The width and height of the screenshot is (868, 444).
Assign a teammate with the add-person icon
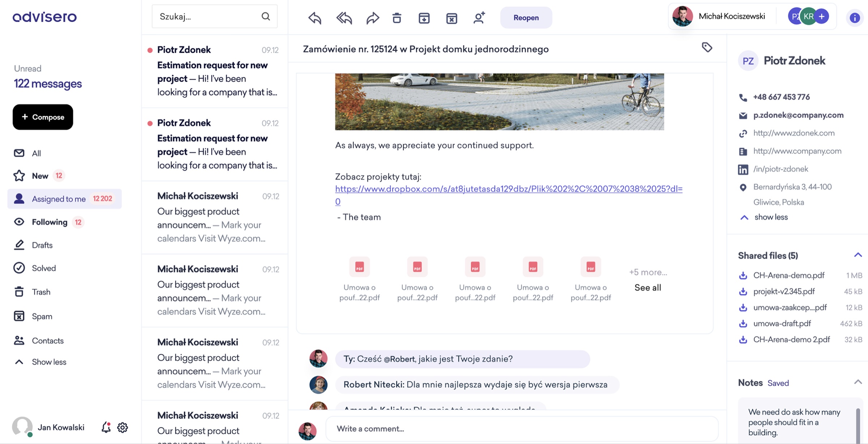click(x=479, y=17)
